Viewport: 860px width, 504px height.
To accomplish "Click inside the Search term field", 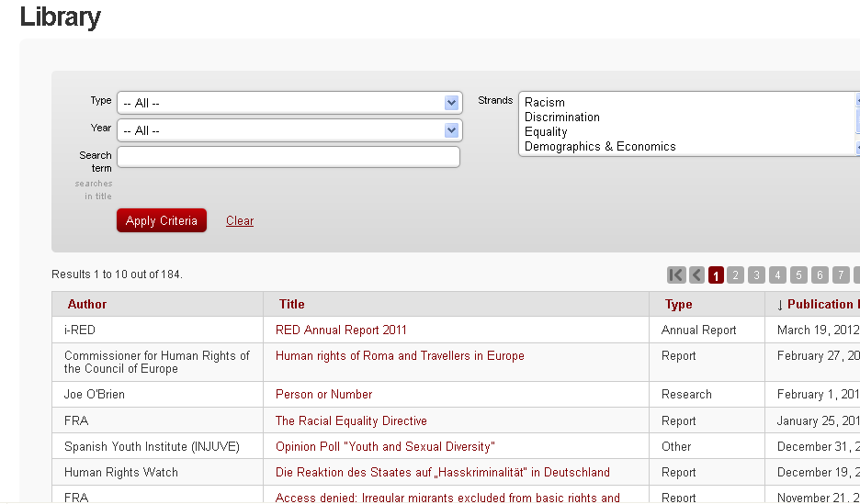I will coord(289,157).
